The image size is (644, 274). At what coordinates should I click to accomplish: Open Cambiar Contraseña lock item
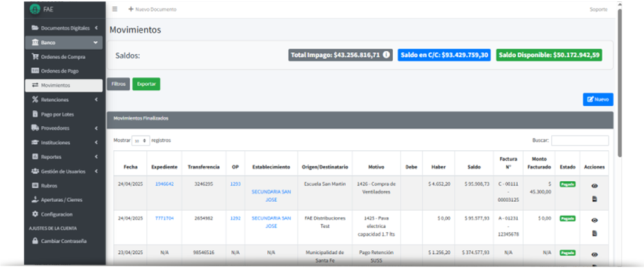(x=63, y=241)
